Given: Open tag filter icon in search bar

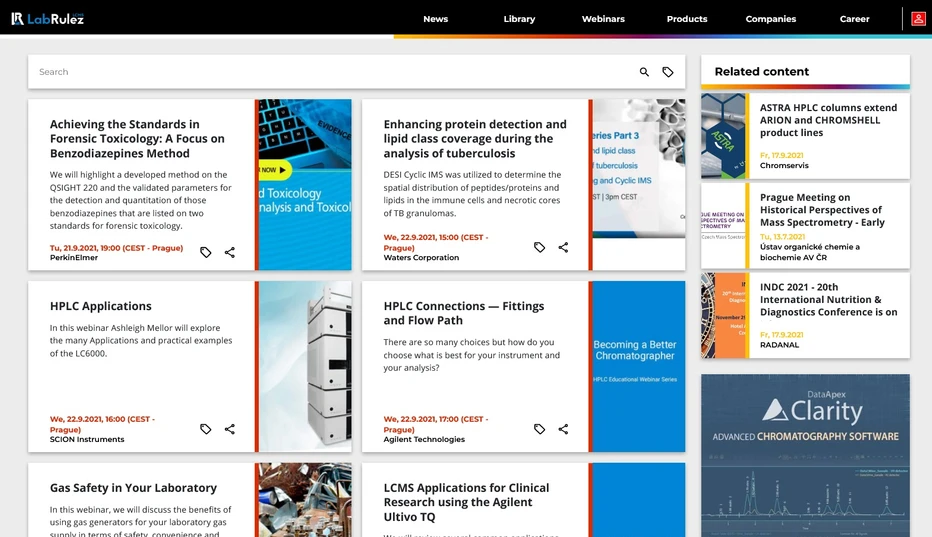Looking at the screenshot, I should coord(668,72).
